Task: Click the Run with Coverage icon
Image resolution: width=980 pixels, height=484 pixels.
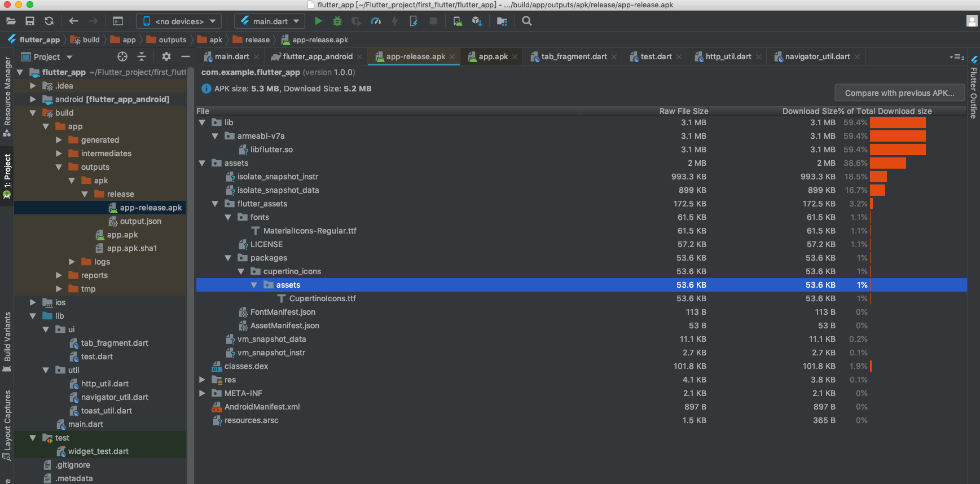Action: (x=357, y=21)
